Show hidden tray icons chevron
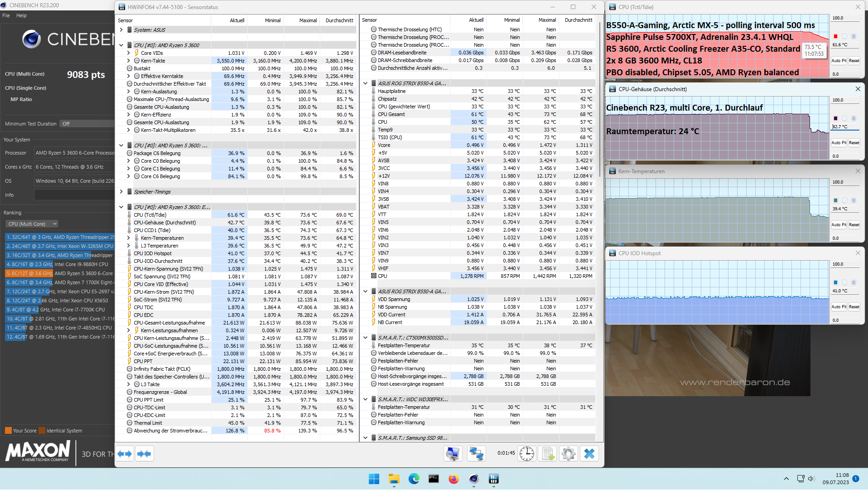Image resolution: width=868 pixels, height=490 pixels. point(786,479)
